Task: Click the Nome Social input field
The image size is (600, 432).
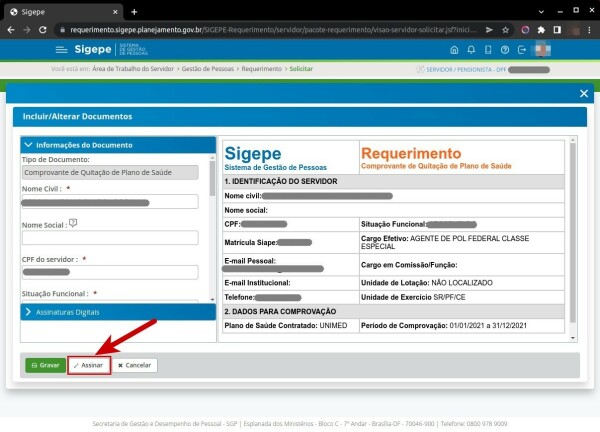Action: click(x=110, y=238)
